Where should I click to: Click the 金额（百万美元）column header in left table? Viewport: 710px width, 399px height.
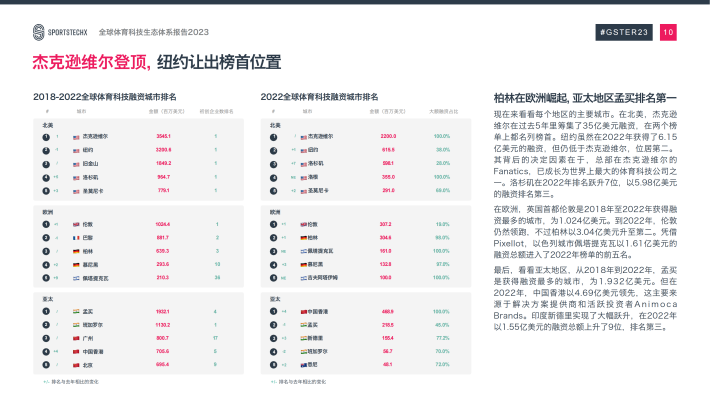tap(167, 111)
